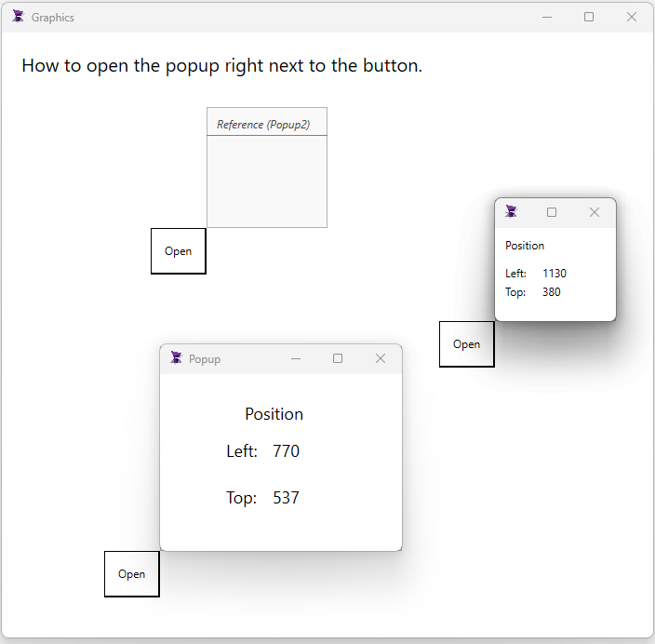Screen dimensions: 655x644
Task: Minimize the window titled Popup
Action: (296, 358)
